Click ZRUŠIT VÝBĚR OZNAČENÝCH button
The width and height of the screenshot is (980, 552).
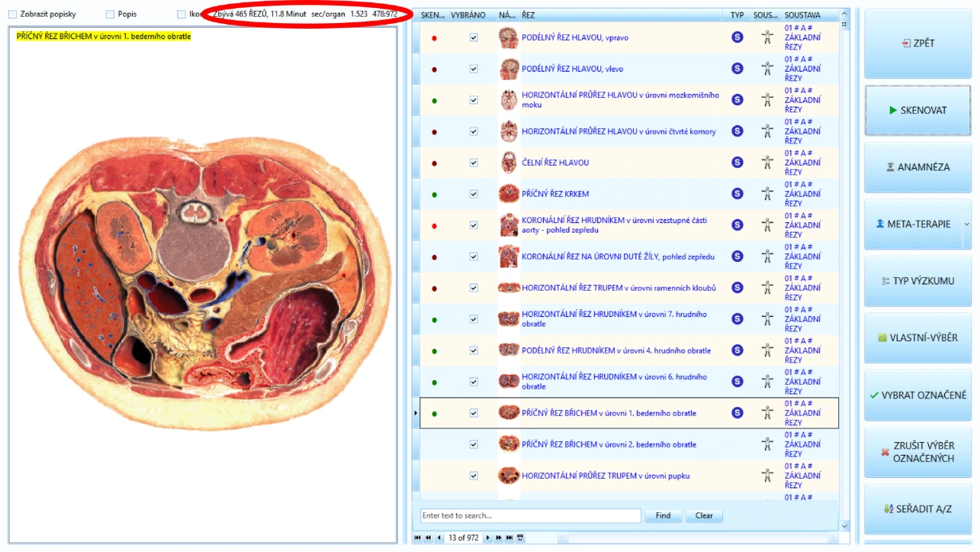pos(918,452)
